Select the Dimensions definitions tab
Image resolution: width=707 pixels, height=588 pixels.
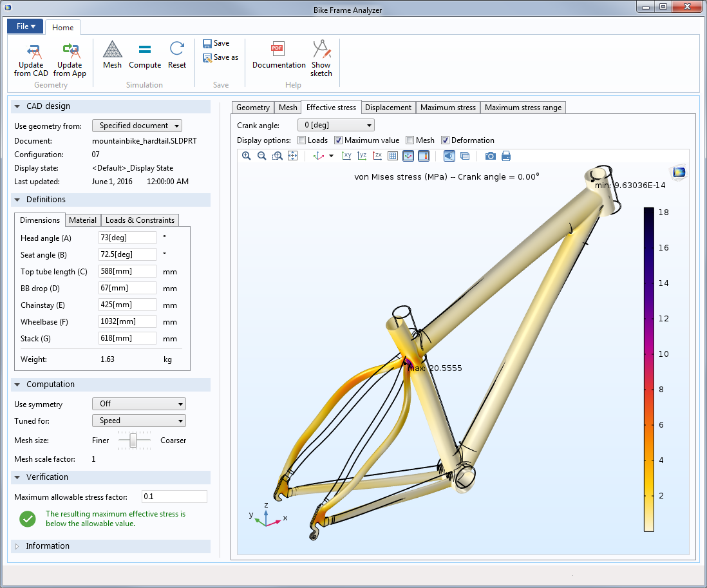tap(40, 220)
